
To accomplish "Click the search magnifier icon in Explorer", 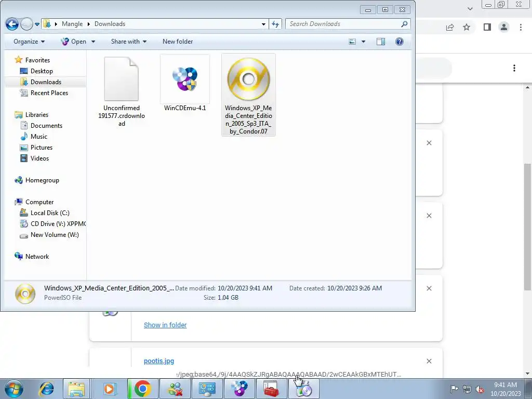I will (404, 24).
